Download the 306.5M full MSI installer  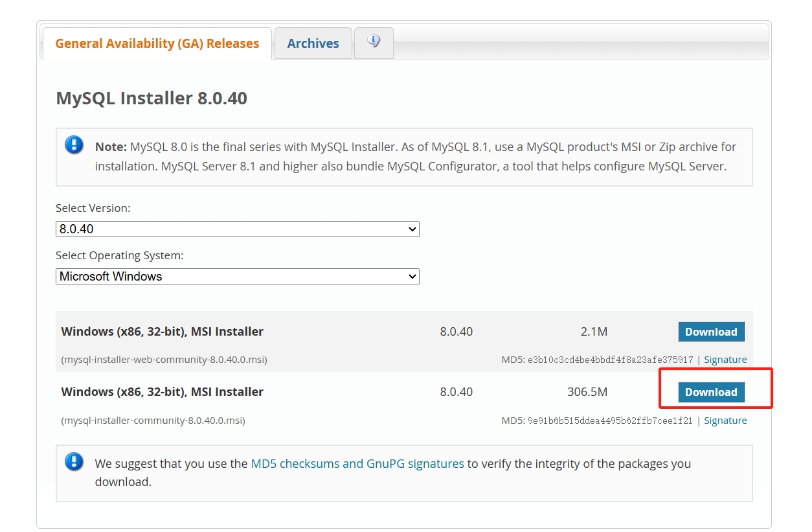[x=711, y=392]
